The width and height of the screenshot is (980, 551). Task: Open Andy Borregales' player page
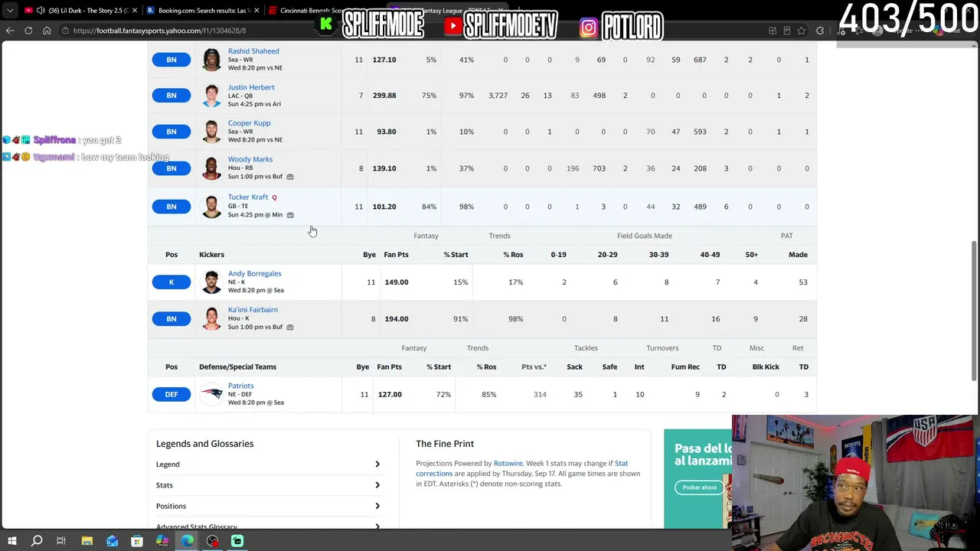coord(254,273)
